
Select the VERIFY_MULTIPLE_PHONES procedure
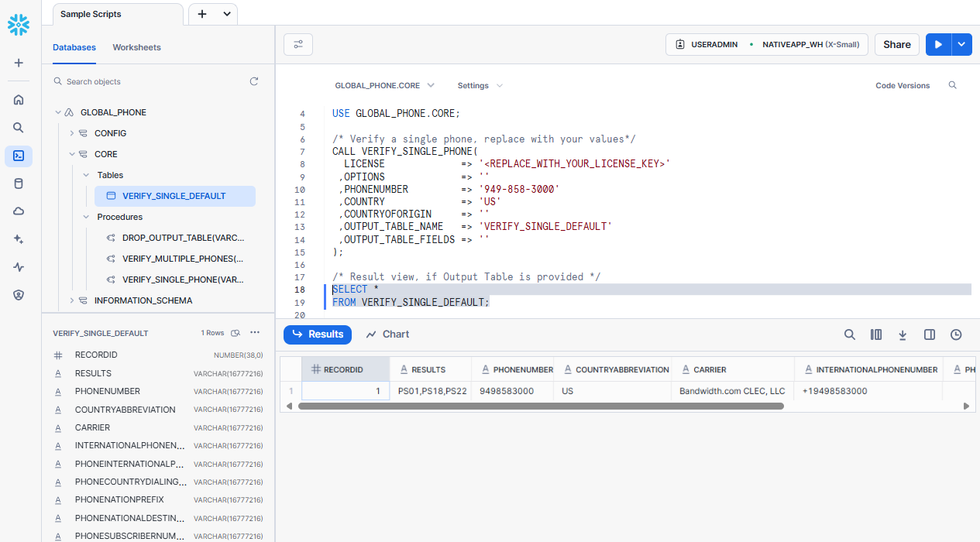point(181,259)
